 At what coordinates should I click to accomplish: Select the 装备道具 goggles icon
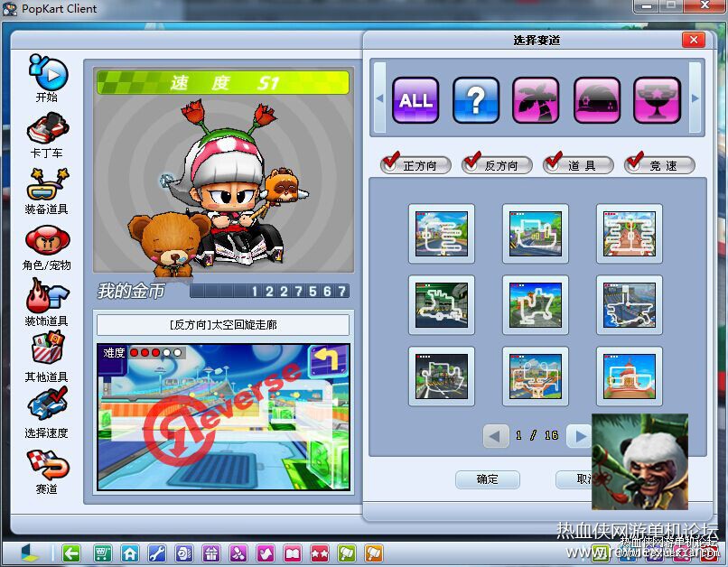(48, 185)
